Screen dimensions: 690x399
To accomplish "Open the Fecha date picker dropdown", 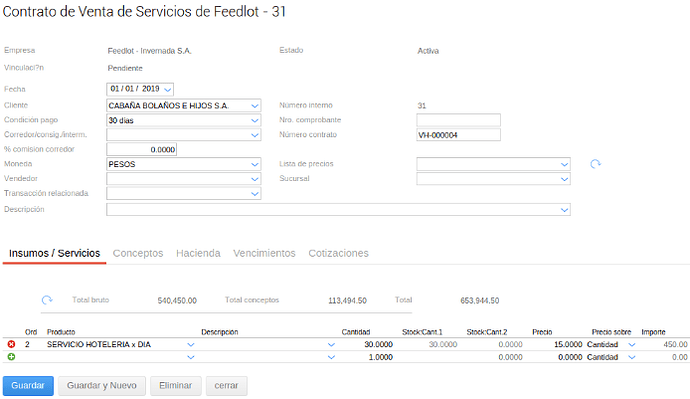I will (x=168, y=89).
